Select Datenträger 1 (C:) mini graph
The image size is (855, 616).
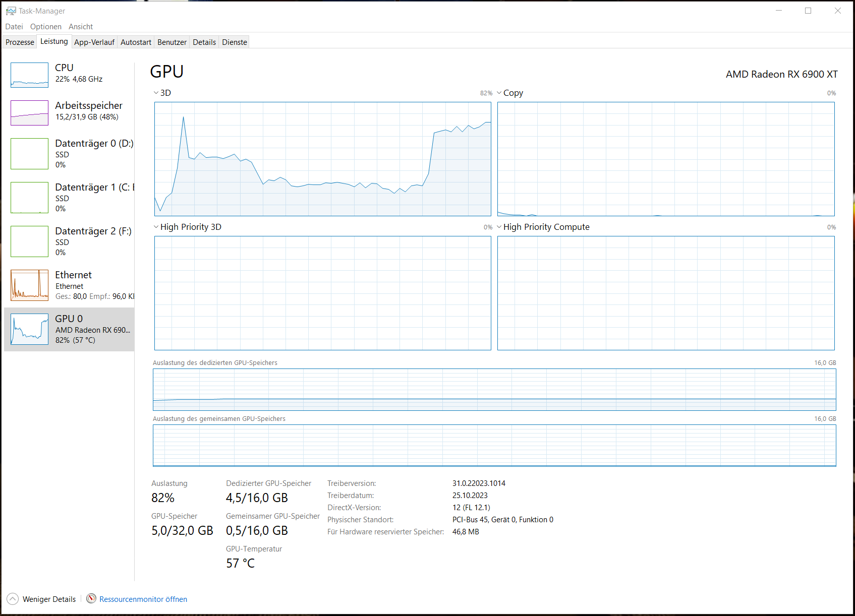pos(29,198)
